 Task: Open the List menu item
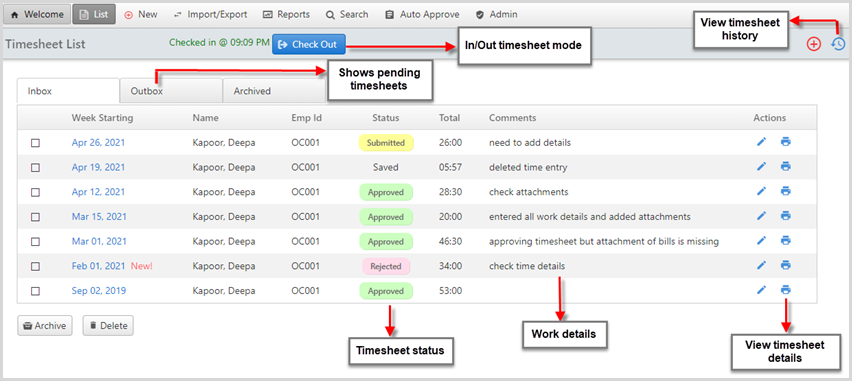click(94, 15)
